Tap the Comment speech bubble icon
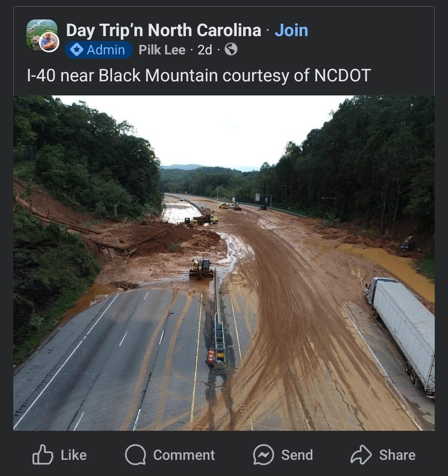This screenshot has width=448, height=476. [135, 455]
